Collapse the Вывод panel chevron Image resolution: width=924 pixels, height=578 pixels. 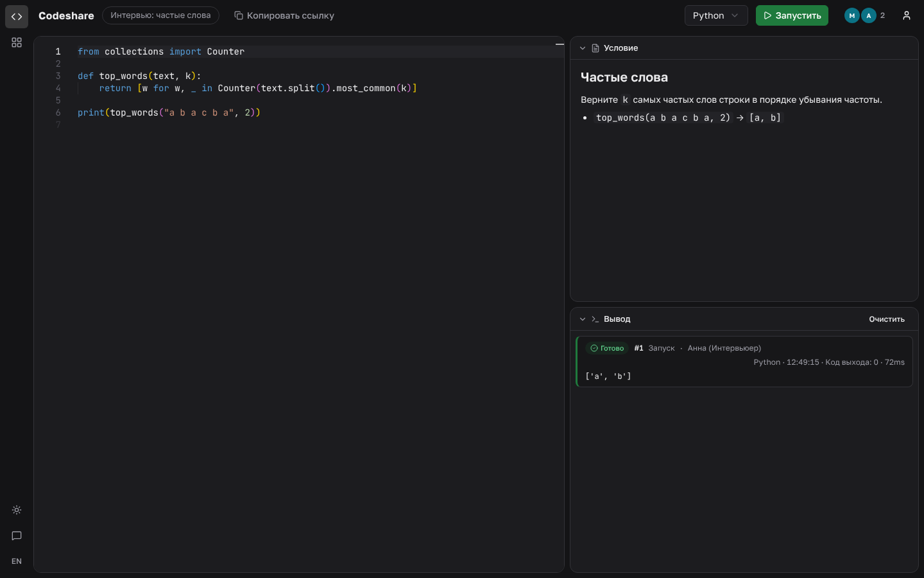[583, 319]
